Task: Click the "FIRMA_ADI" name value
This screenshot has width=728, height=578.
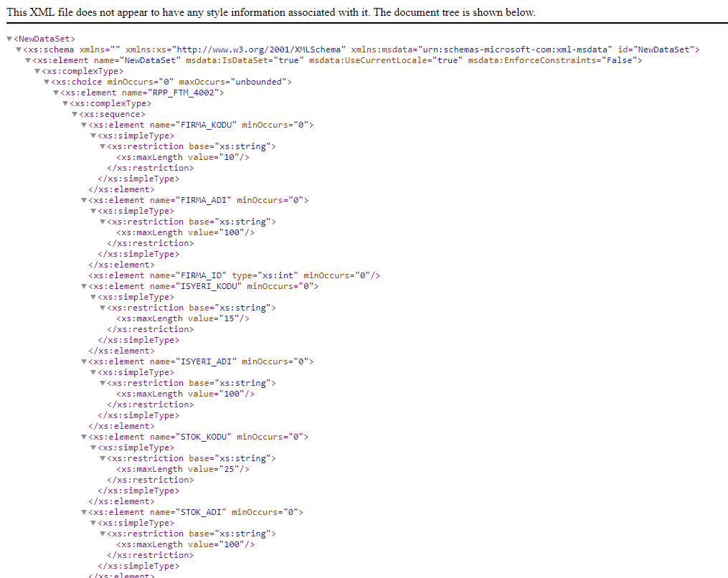Action: (x=204, y=200)
